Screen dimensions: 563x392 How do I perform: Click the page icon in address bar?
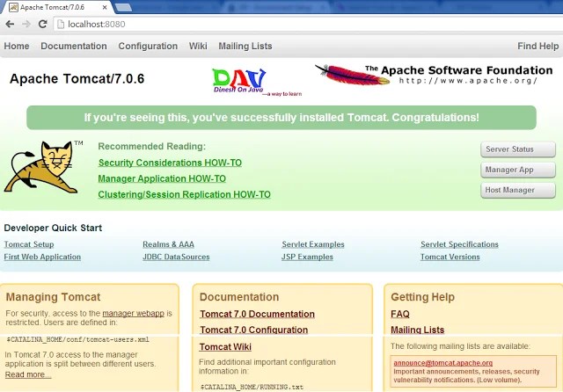61,24
